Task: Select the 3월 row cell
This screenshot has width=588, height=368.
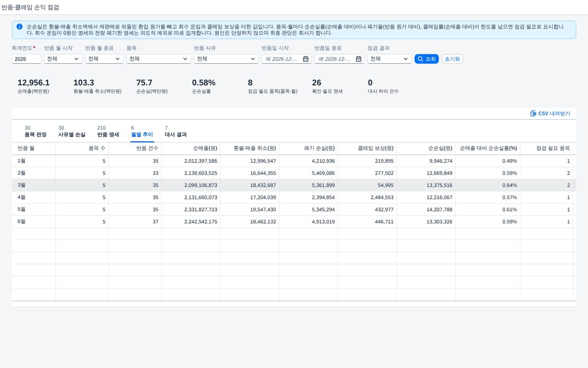Action: [x=34, y=185]
